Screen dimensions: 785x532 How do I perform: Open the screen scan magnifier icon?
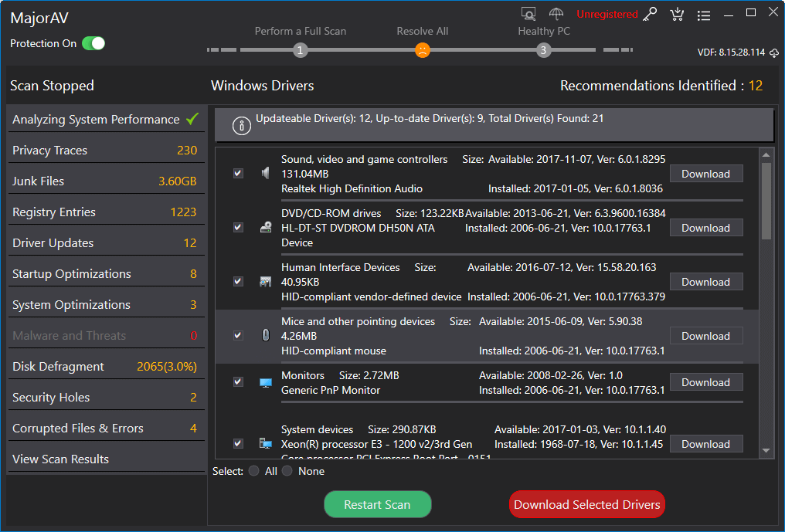pyautogui.click(x=528, y=14)
